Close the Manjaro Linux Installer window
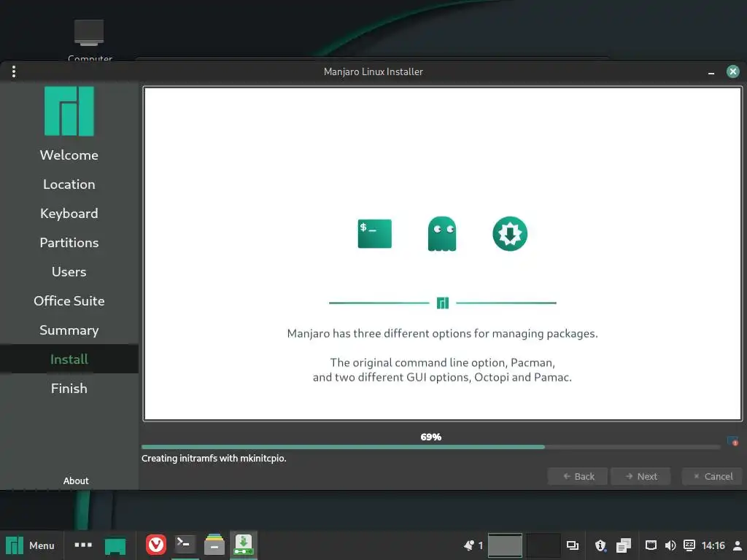The width and height of the screenshot is (747, 560). pyautogui.click(x=732, y=71)
